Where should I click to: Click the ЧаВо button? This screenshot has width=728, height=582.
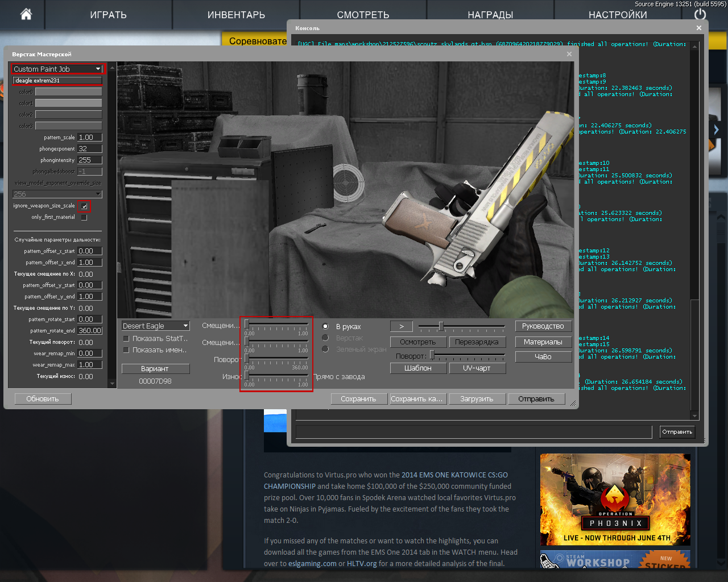(543, 356)
